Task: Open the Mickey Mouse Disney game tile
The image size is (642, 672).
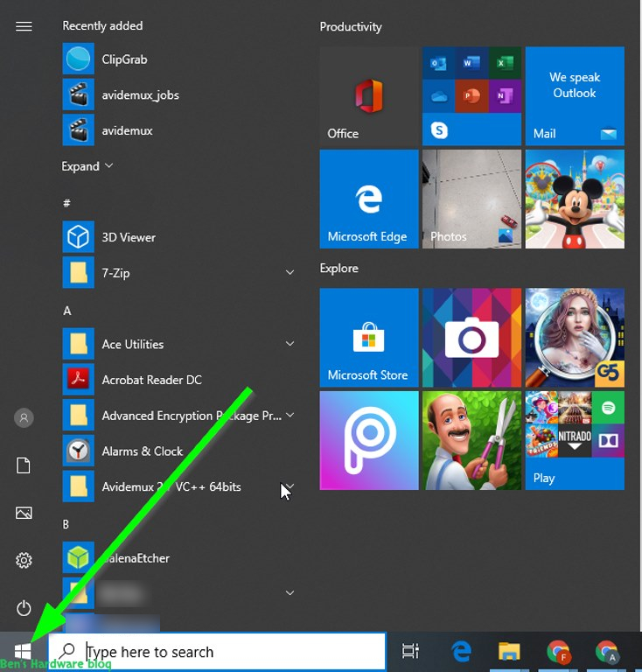Action: (575, 199)
